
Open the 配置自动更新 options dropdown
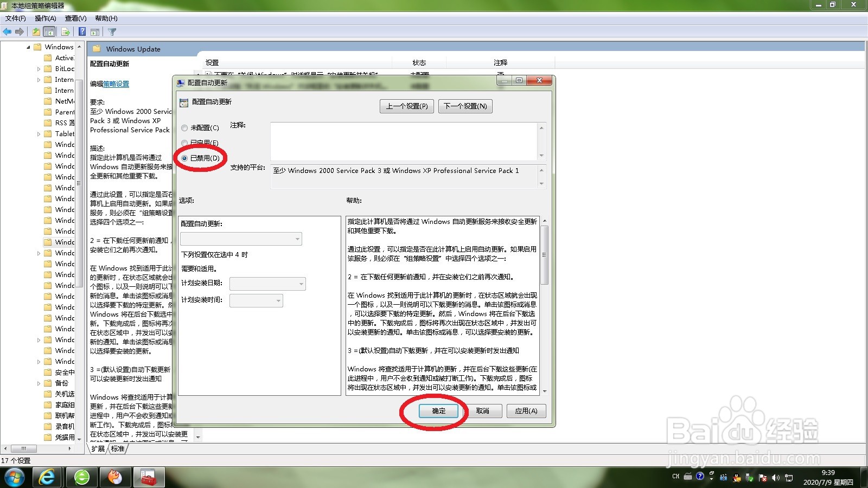tap(241, 239)
